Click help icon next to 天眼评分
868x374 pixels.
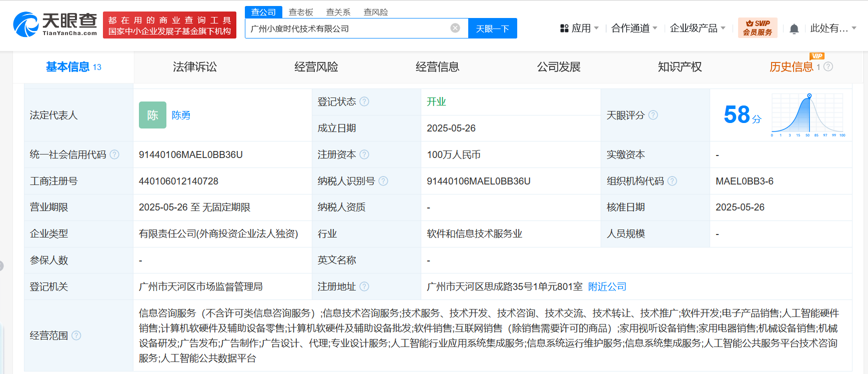tap(653, 115)
